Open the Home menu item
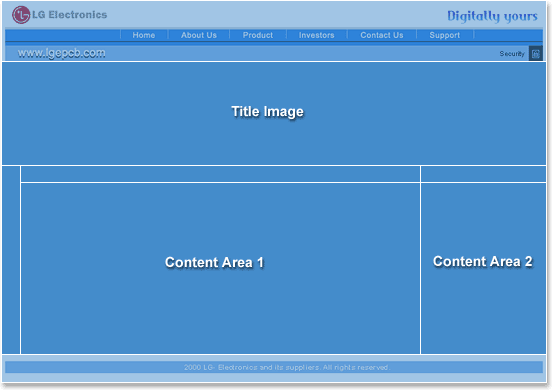Image resolution: width=554 pixels, height=390 pixels. point(144,35)
